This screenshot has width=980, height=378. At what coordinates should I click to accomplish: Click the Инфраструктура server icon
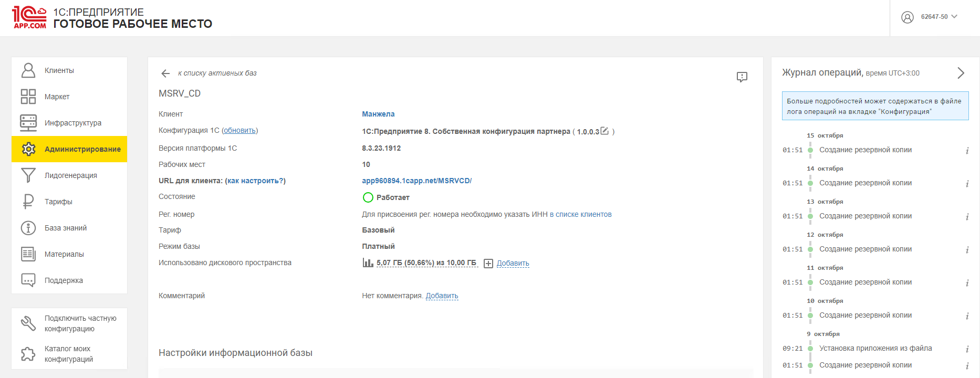tap(28, 123)
